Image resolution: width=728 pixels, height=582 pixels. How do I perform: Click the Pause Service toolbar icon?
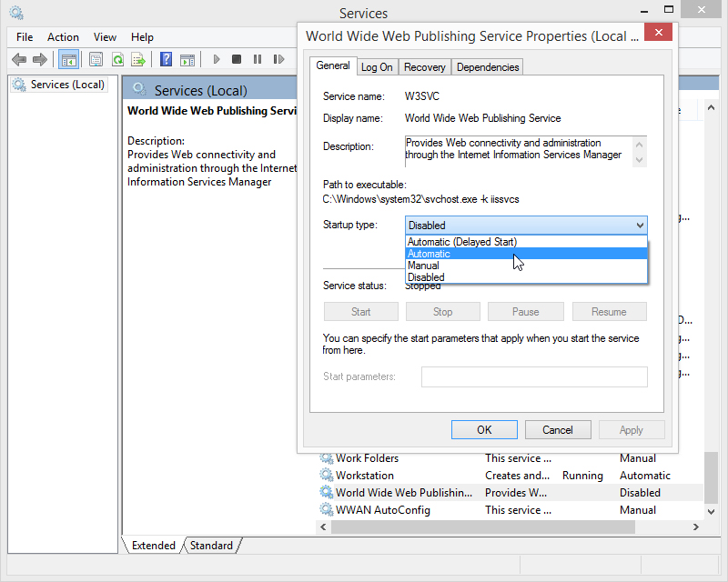click(258, 59)
